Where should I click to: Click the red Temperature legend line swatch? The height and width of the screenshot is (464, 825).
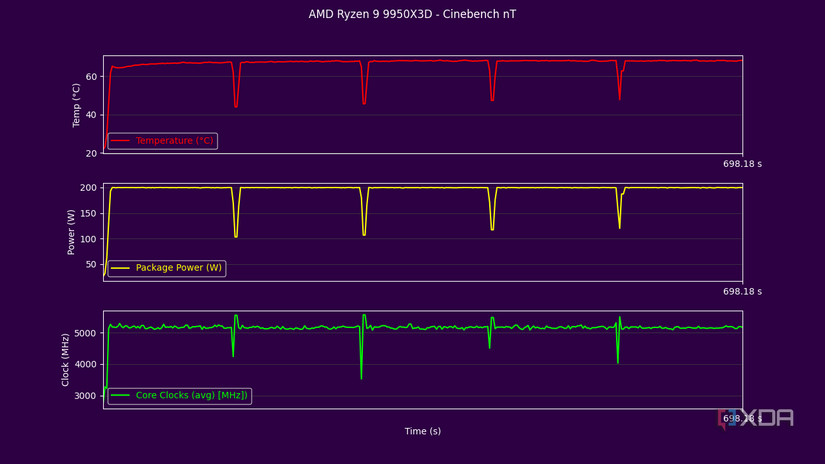pos(120,140)
